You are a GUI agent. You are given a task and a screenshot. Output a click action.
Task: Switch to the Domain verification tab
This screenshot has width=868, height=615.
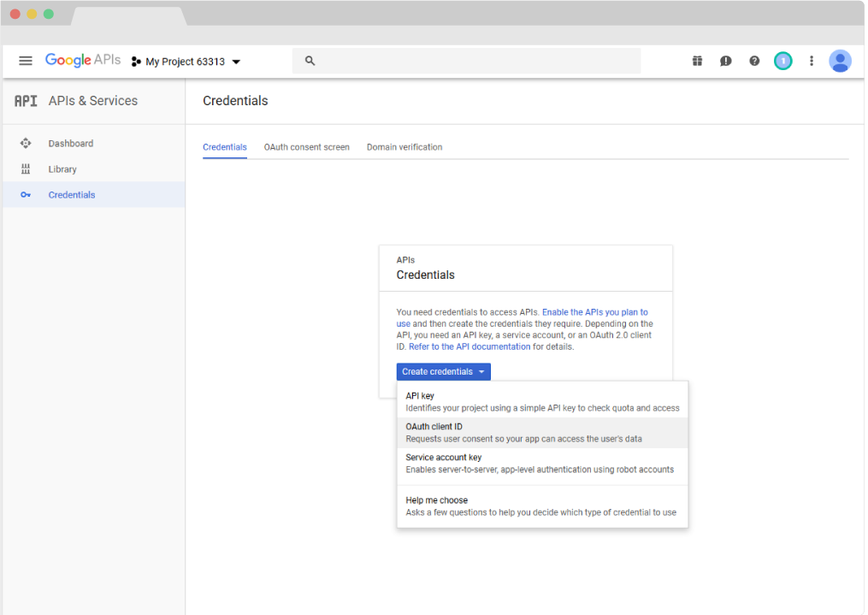[404, 147]
